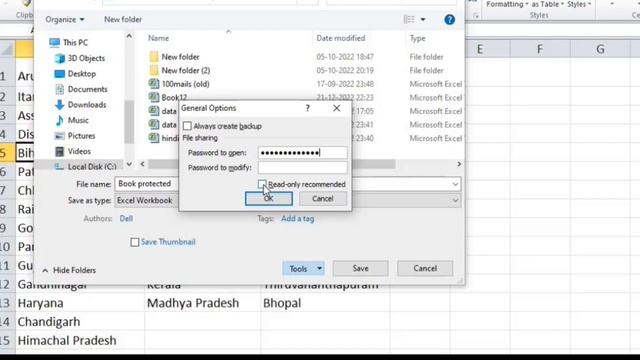The width and height of the screenshot is (640, 360).
Task: Select the New folder item in file list
Action: (174, 57)
